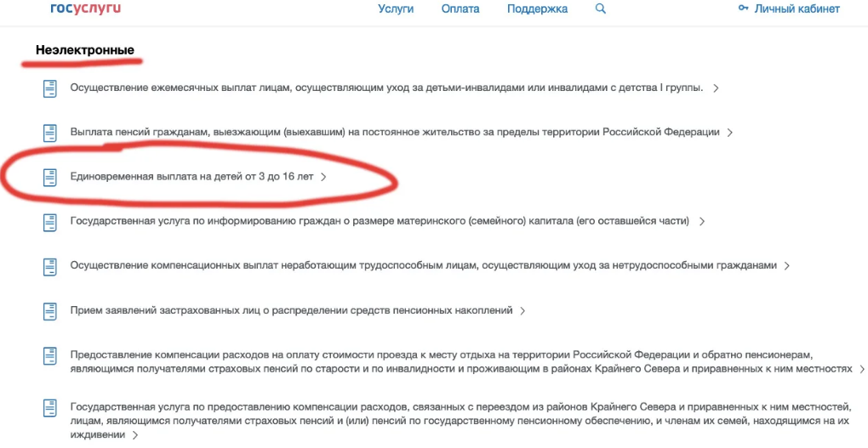Go to the Оплата section
This screenshot has width=868, height=448.
(460, 9)
